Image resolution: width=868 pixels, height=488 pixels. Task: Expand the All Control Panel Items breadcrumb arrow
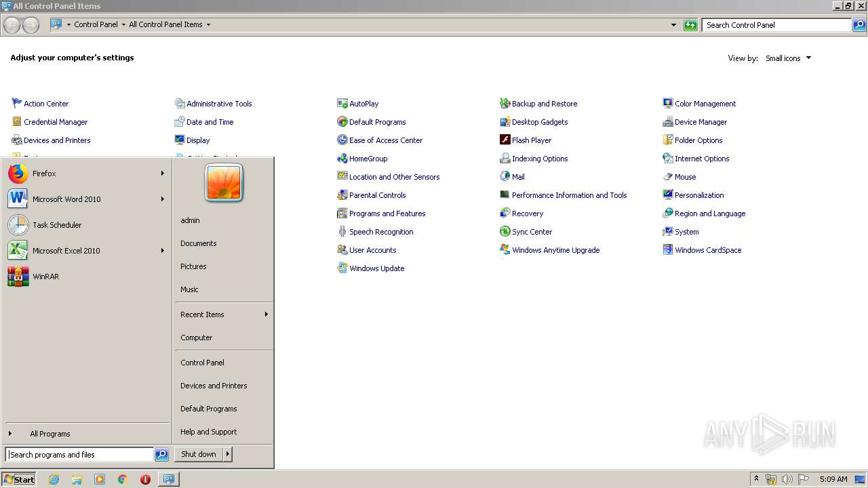pyautogui.click(x=208, y=24)
